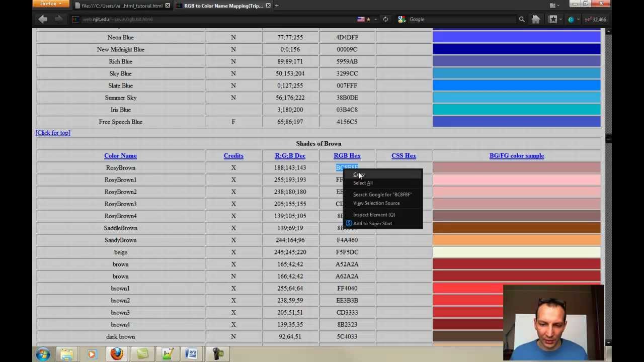Viewport: 644px width, 362px height.
Task: Click the hex value "4D4DFF"
Action: click(347, 37)
